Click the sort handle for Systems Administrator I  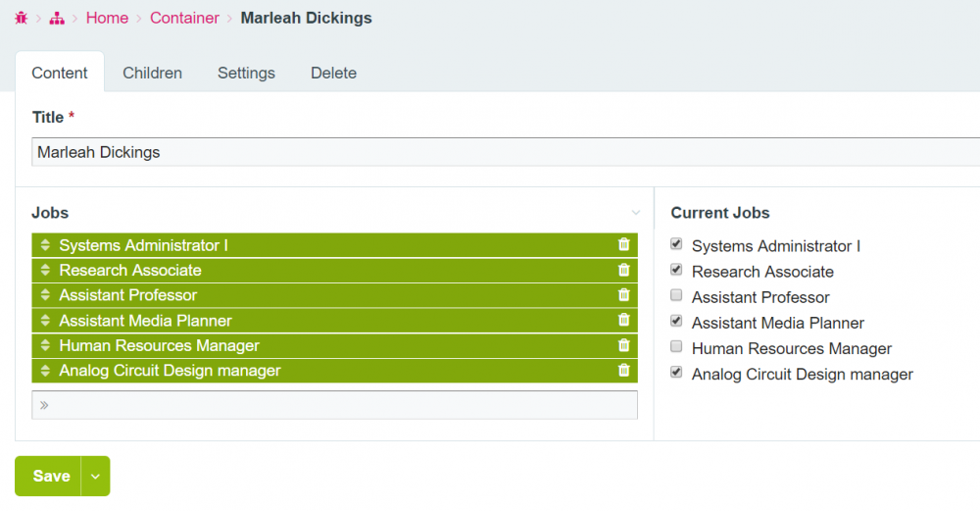point(45,245)
